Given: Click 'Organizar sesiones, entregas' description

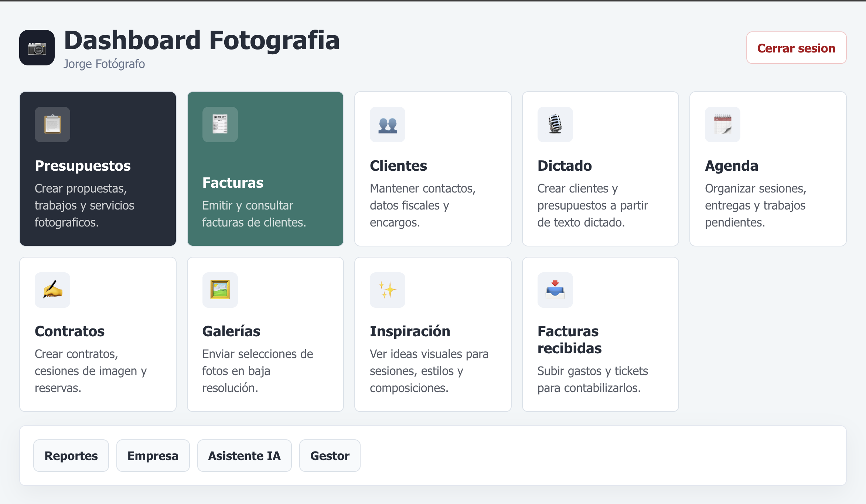Looking at the screenshot, I should point(756,205).
